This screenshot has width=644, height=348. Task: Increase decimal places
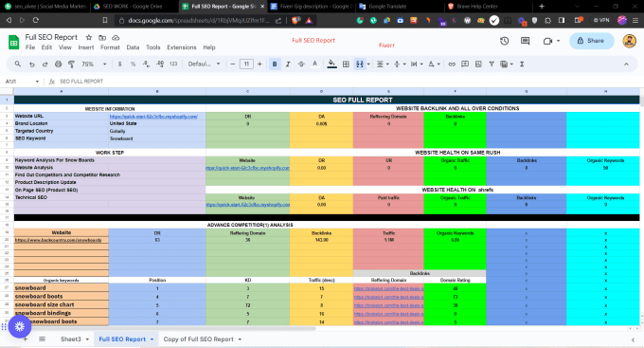[160, 64]
